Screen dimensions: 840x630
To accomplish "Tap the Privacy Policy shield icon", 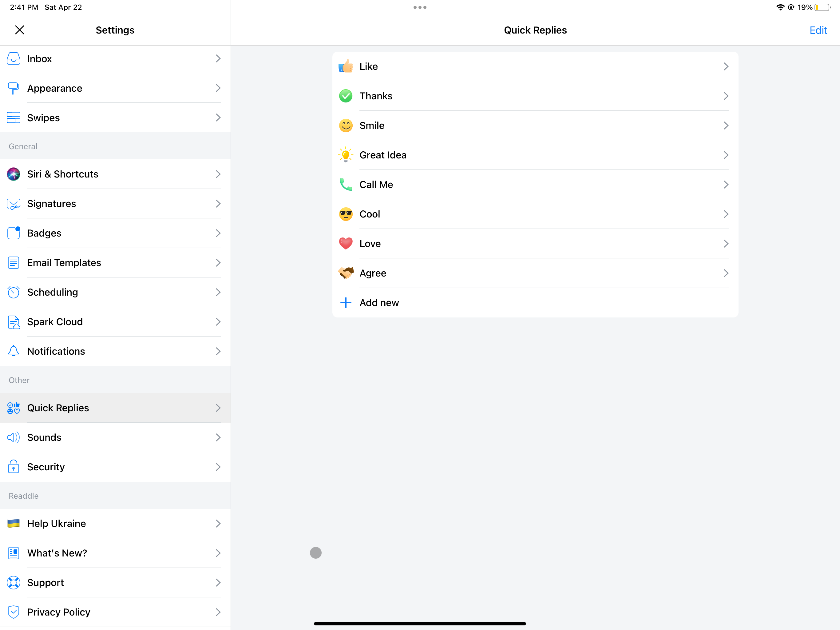I will pyautogui.click(x=13, y=612).
